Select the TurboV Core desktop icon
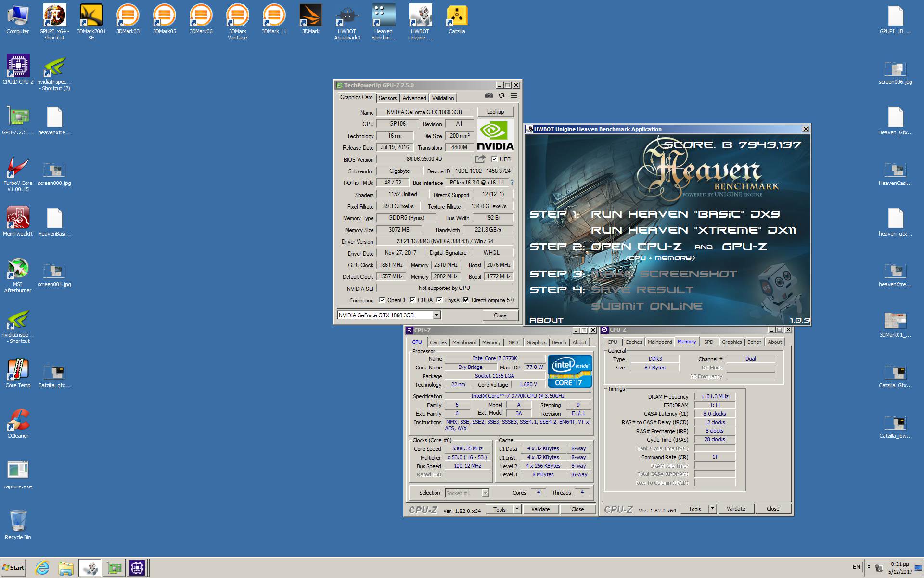924x578 pixels. (18, 174)
